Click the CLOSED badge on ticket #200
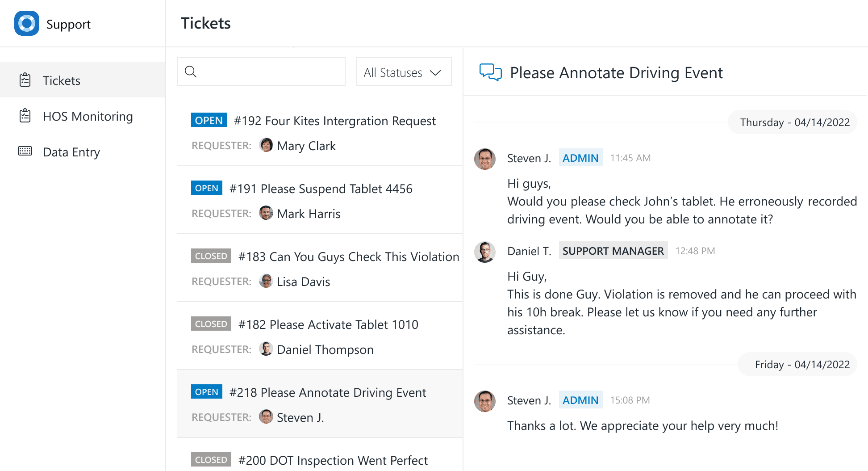868x471 pixels. (211, 459)
